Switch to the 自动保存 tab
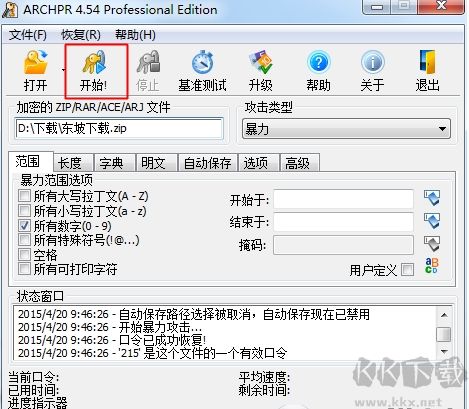The width and height of the screenshot is (469, 409). 208,163
